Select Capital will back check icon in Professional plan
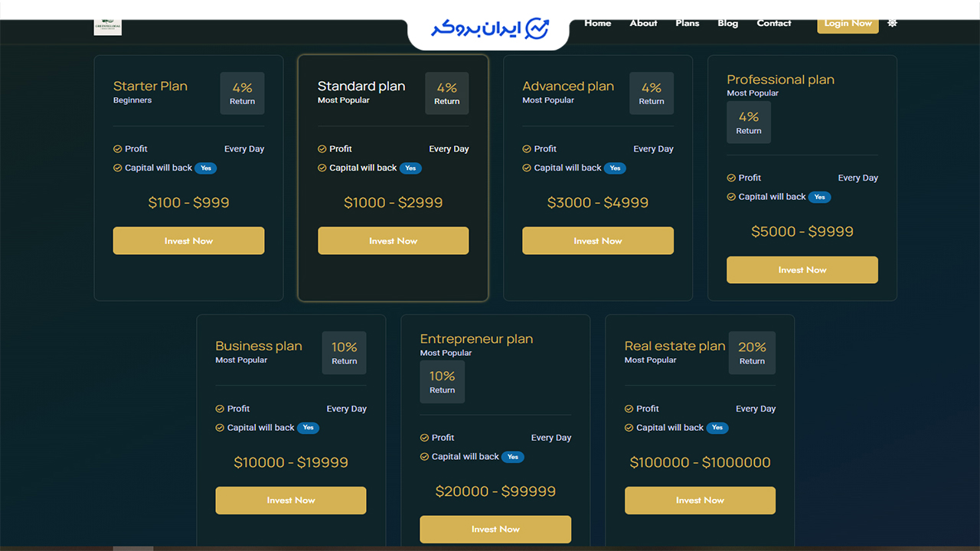 click(x=731, y=197)
